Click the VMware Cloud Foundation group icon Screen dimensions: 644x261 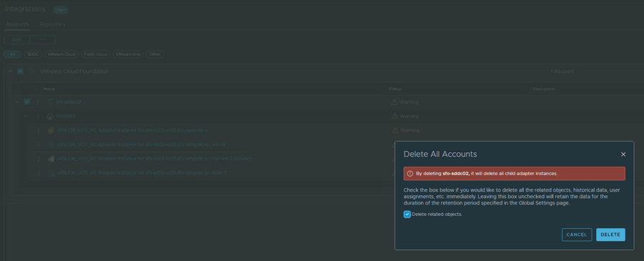(31, 71)
